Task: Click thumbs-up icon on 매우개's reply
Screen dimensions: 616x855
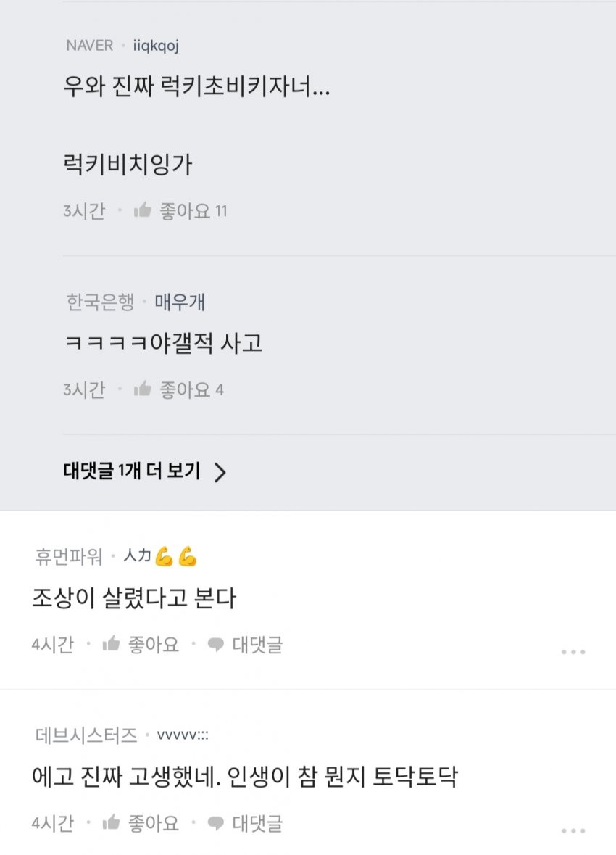Action: (143, 390)
